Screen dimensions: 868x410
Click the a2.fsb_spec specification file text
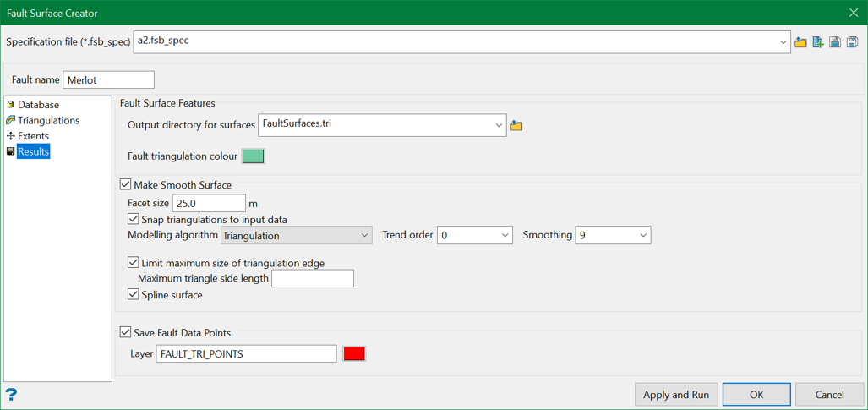pyautogui.click(x=163, y=41)
